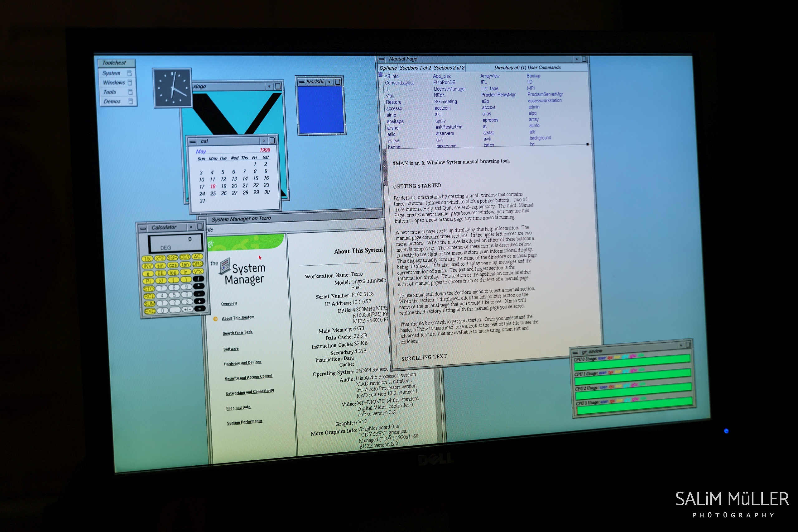Click the Calculator's AC clear key
Screen dimensions: 798x532
click(x=198, y=257)
